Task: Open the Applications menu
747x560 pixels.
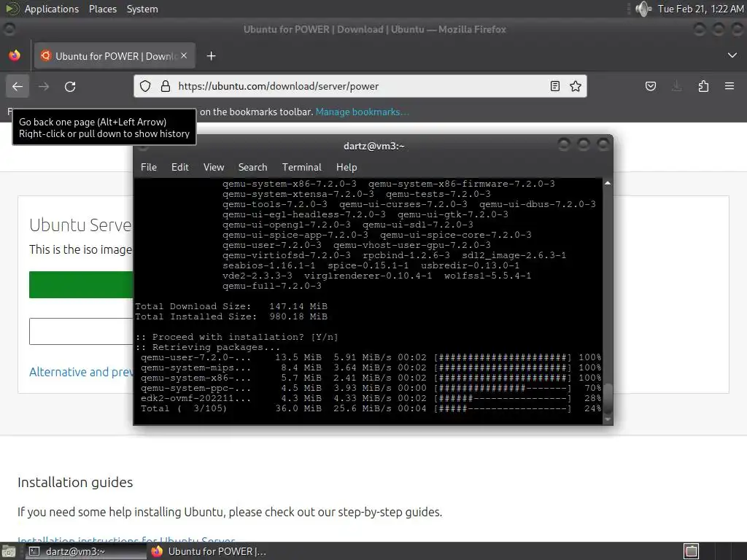Action: pos(52,9)
